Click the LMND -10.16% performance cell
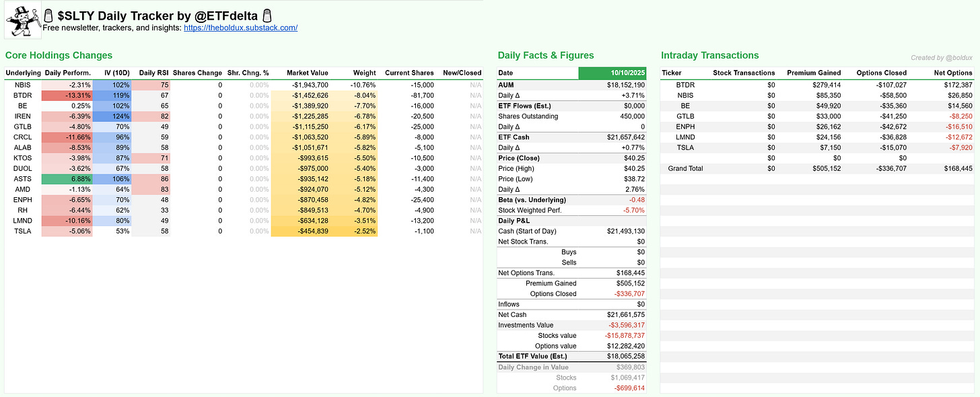 coord(67,221)
